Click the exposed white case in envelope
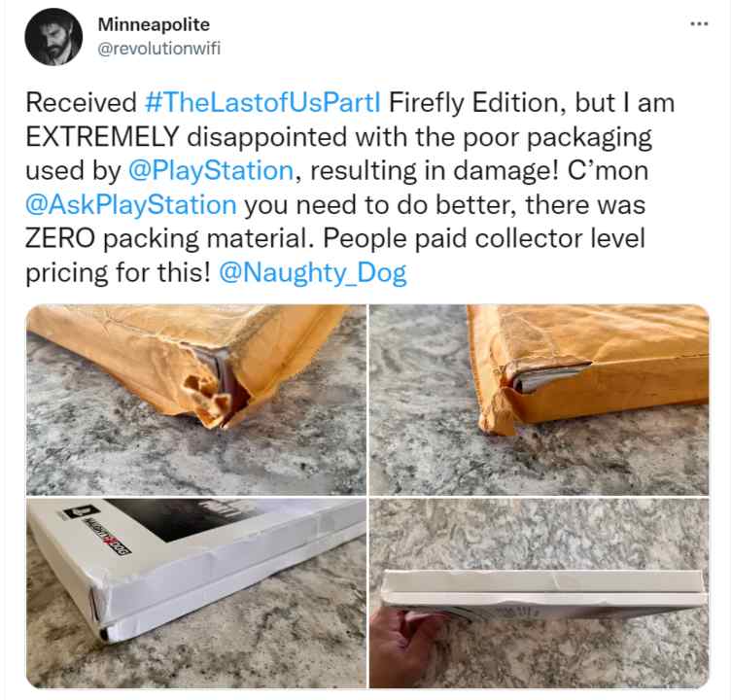Screen dimensions: 732x700 [546, 377]
